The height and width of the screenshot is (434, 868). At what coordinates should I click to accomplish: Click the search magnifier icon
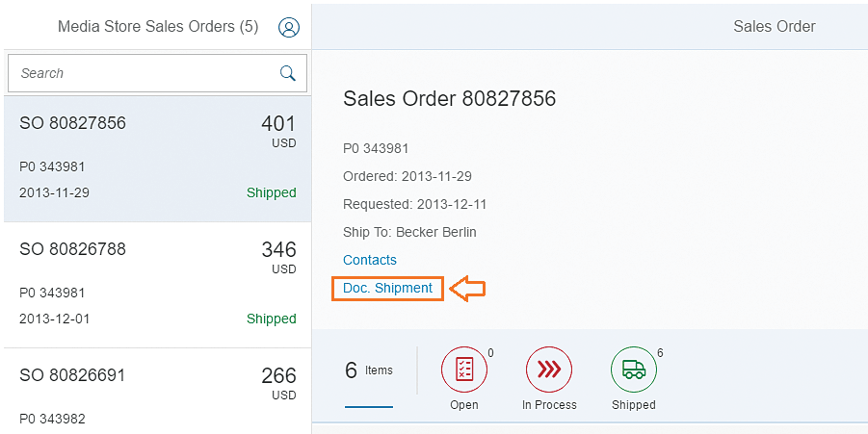pos(287,73)
